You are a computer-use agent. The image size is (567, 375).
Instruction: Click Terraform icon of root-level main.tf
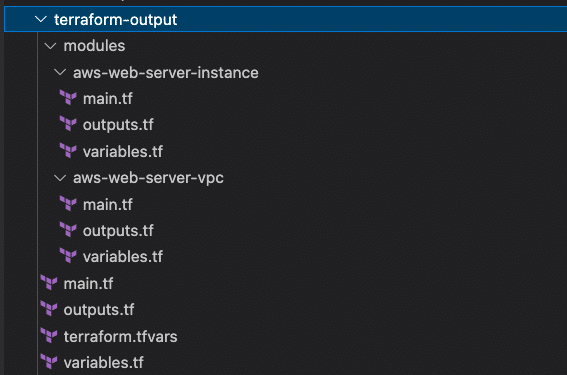(x=49, y=283)
